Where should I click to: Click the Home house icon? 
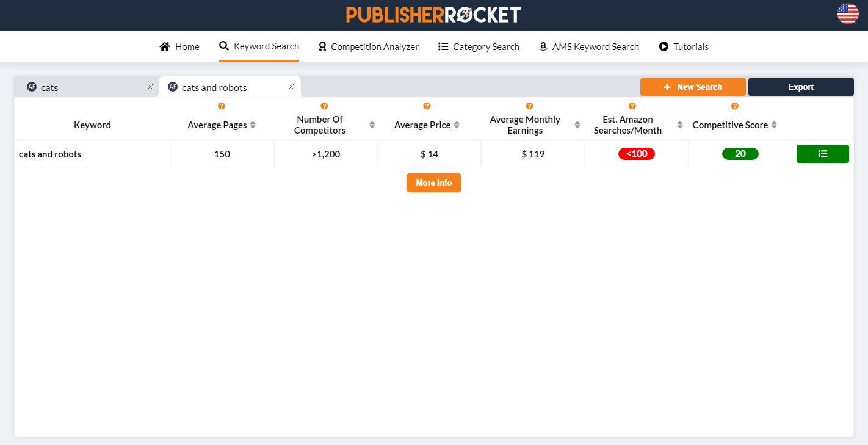pos(165,46)
